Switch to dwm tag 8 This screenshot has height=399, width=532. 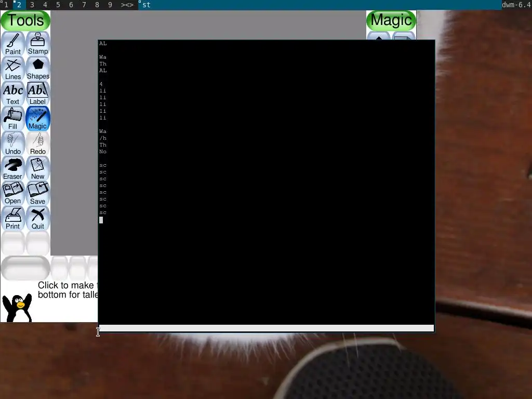[x=97, y=5]
